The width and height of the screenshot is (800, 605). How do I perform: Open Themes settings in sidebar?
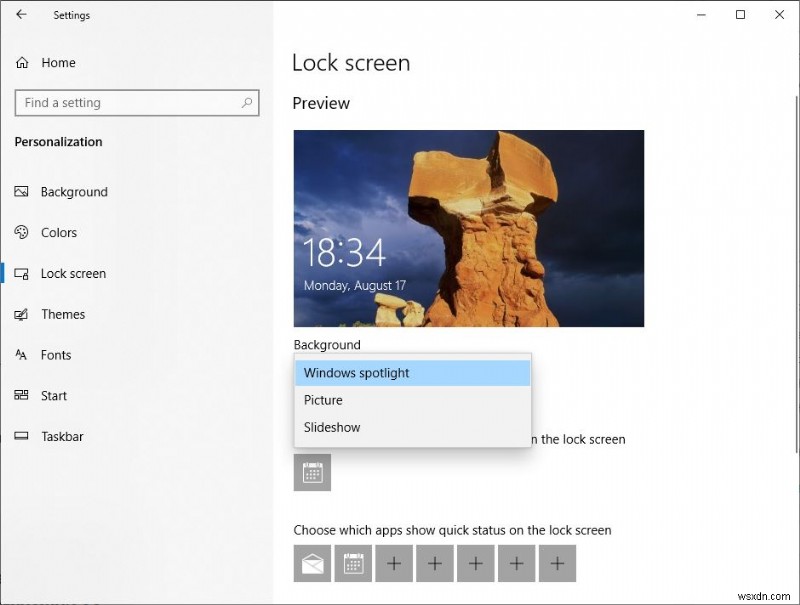point(22,314)
